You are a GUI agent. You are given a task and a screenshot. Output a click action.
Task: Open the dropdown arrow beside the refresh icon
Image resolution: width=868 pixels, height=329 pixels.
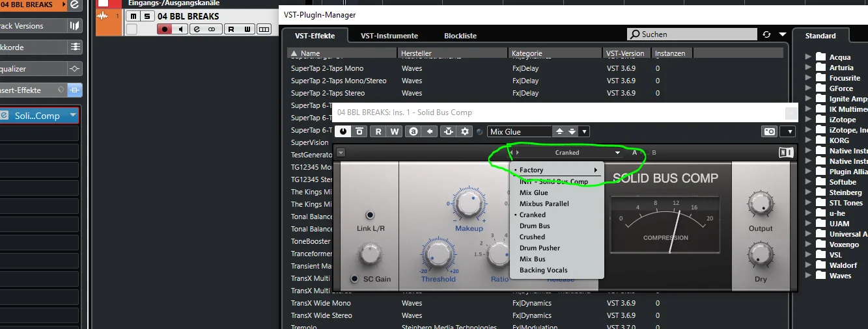tap(783, 34)
